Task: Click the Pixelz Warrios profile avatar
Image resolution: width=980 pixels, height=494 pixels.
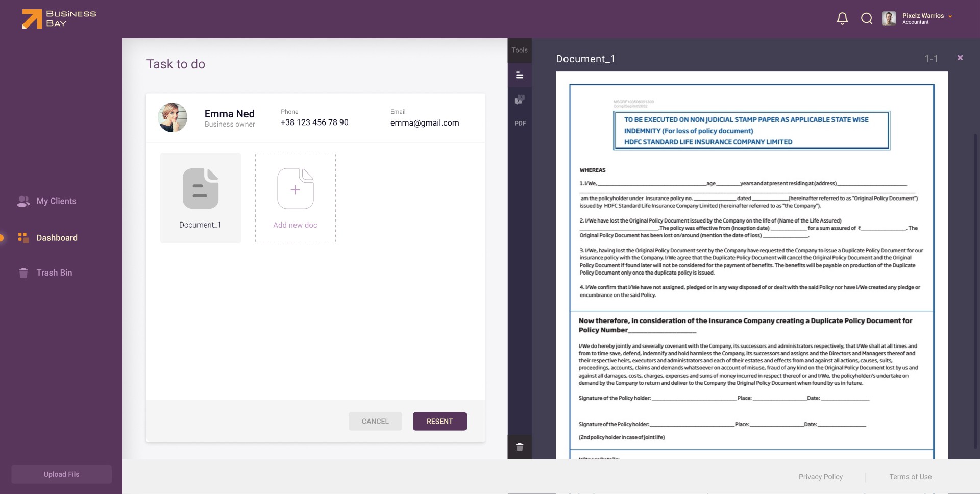Action: (889, 18)
